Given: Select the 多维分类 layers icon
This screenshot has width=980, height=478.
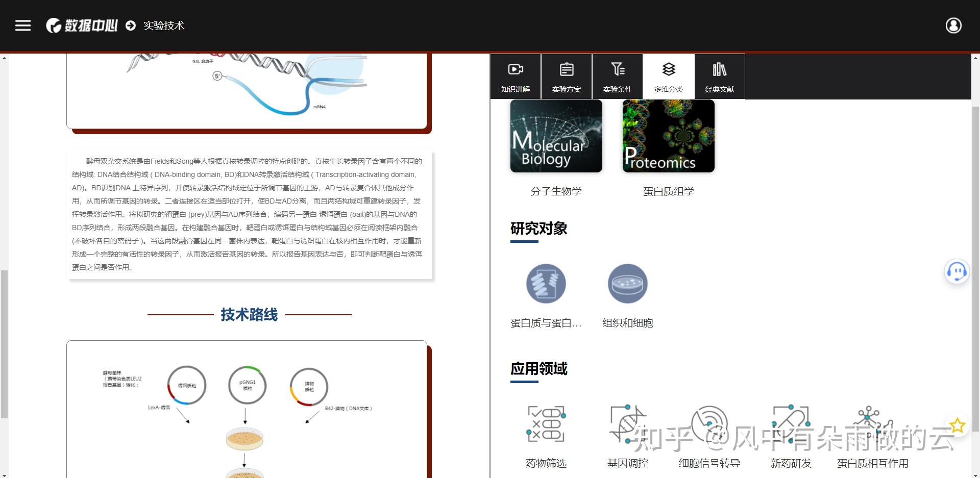Looking at the screenshot, I should (x=668, y=77).
